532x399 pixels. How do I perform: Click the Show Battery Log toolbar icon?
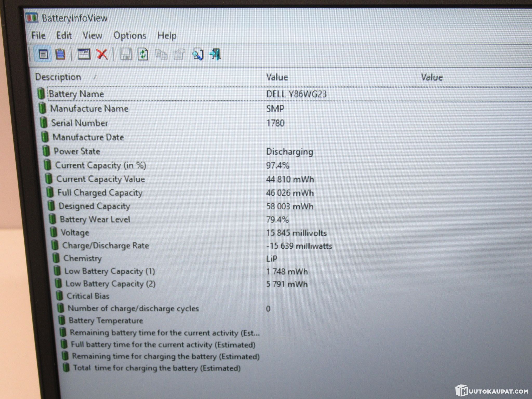pos(60,54)
